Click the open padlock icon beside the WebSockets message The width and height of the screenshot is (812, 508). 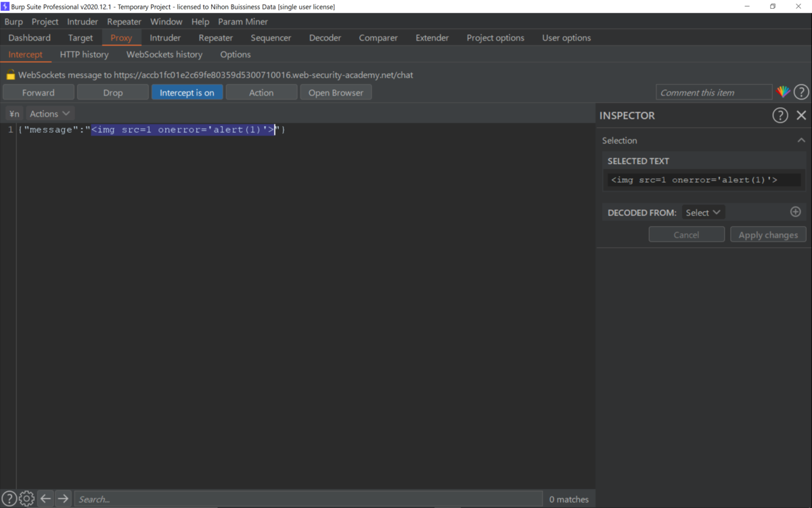(x=11, y=75)
